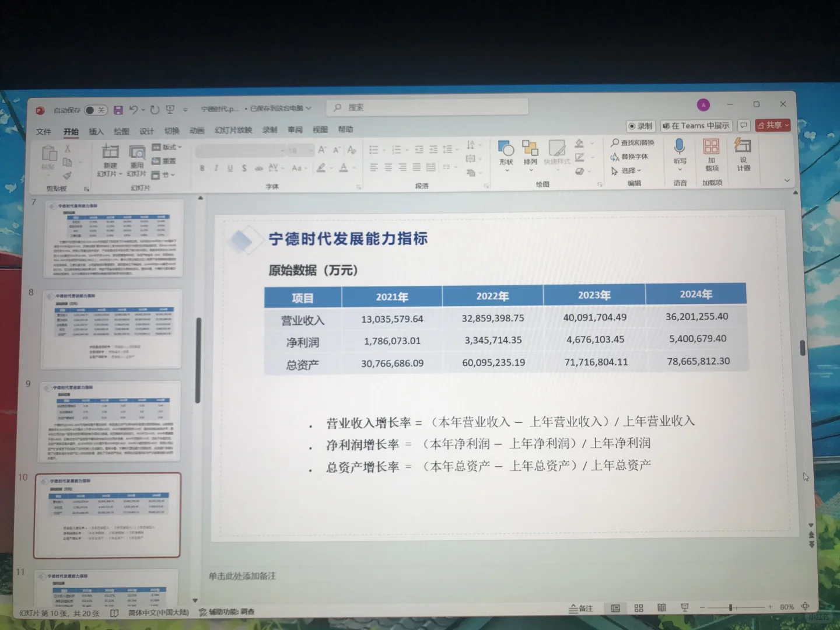Click the 辅助功能 accessibility status
The image size is (840, 630).
tap(227, 612)
